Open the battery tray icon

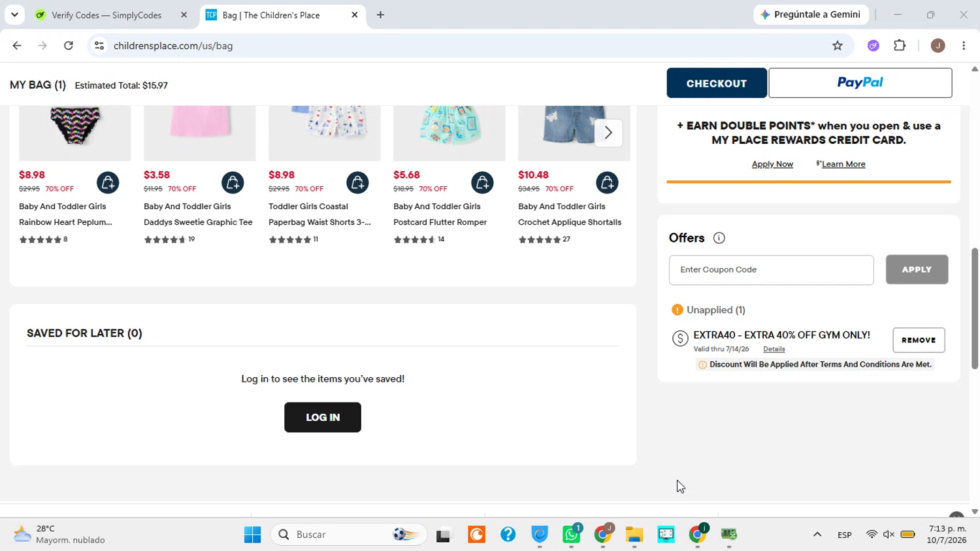907,535
